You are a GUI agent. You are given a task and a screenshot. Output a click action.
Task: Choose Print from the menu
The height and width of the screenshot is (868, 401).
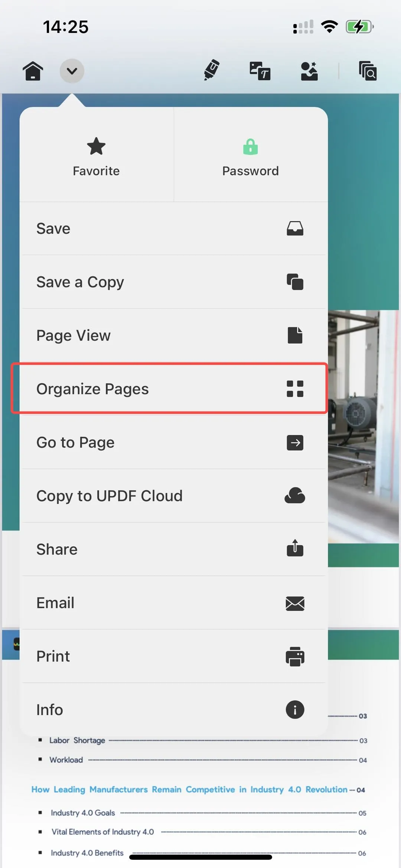(x=174, y=656)
